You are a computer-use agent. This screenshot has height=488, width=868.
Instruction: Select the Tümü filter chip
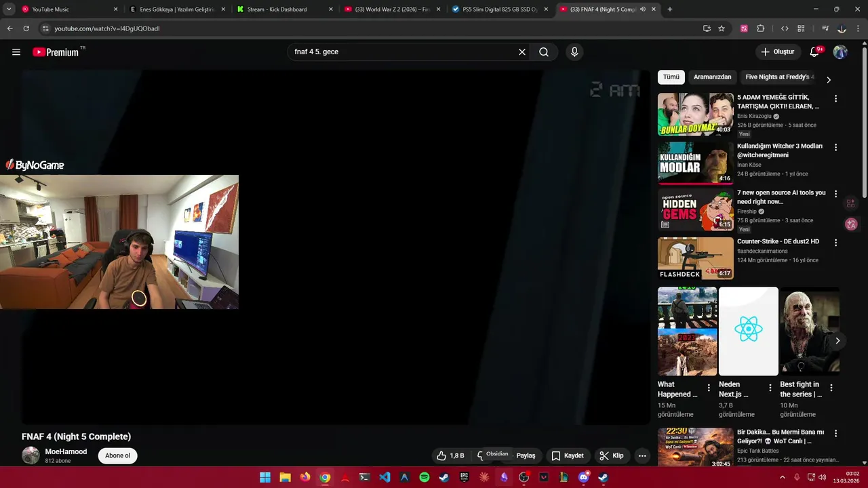[671, 77]
